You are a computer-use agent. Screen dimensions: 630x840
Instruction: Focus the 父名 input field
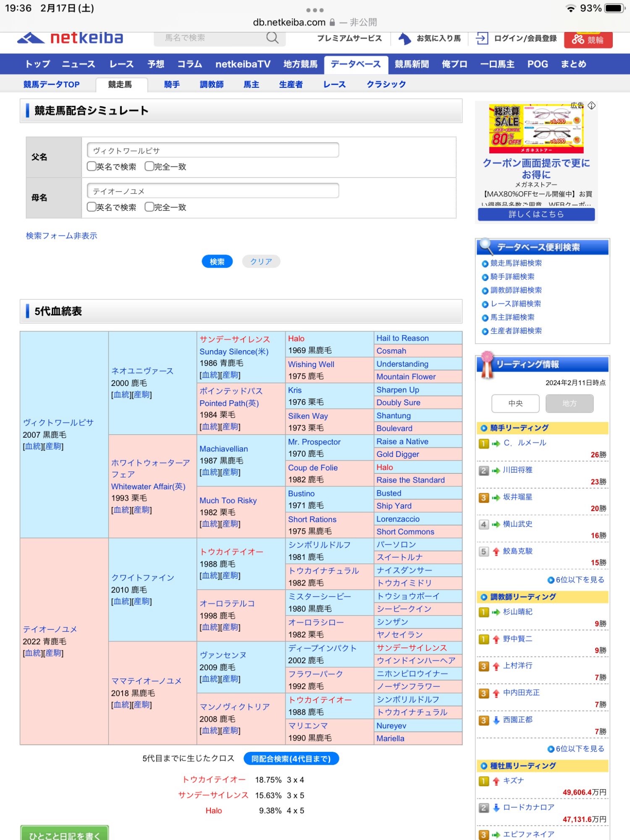point(213,150)
